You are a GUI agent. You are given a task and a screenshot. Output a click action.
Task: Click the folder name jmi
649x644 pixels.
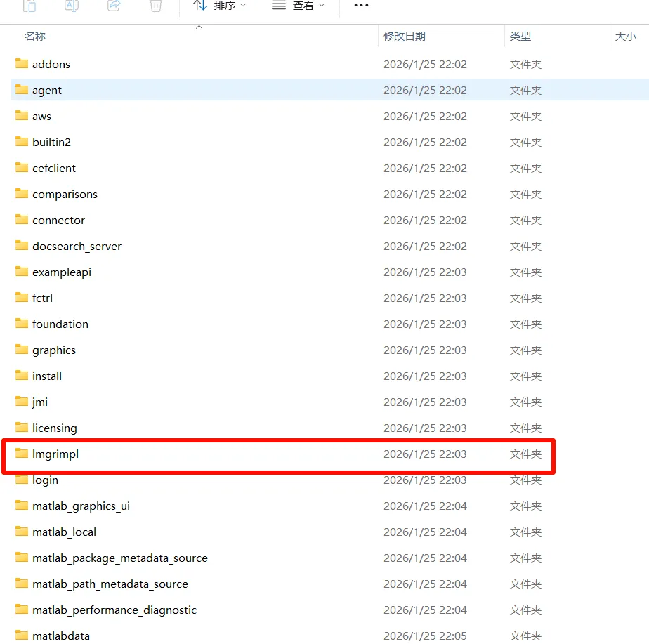click(x=40, y=402)
